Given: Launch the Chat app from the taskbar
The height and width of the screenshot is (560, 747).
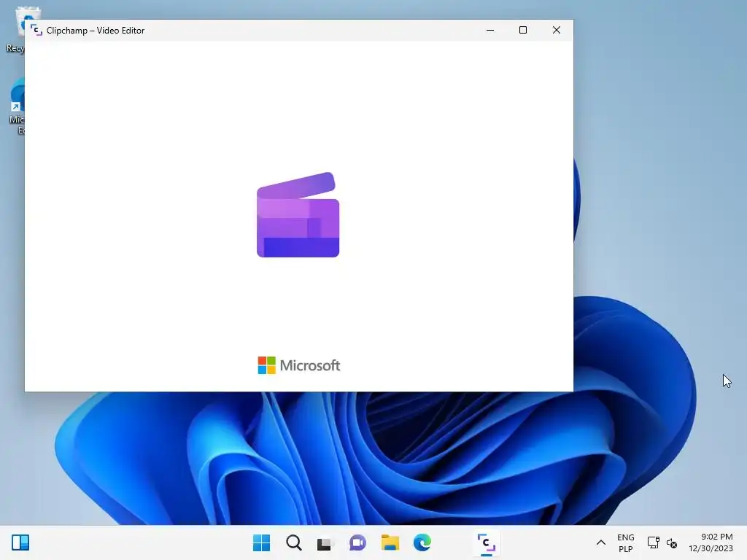Looking at the screenshot, I should pyautogui.click(x=357, y=542).
